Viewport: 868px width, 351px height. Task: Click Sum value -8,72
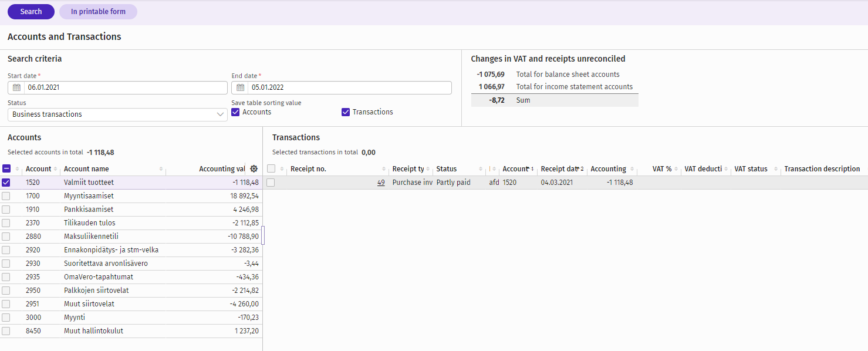pyautogui.click(x=497, y=100)
